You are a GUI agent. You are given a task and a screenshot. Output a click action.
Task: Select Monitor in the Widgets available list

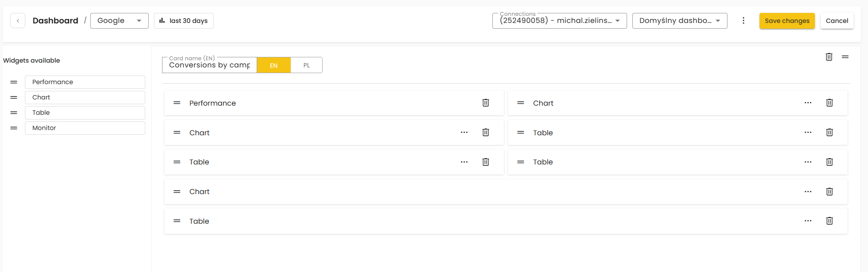(x=85, y=128)
